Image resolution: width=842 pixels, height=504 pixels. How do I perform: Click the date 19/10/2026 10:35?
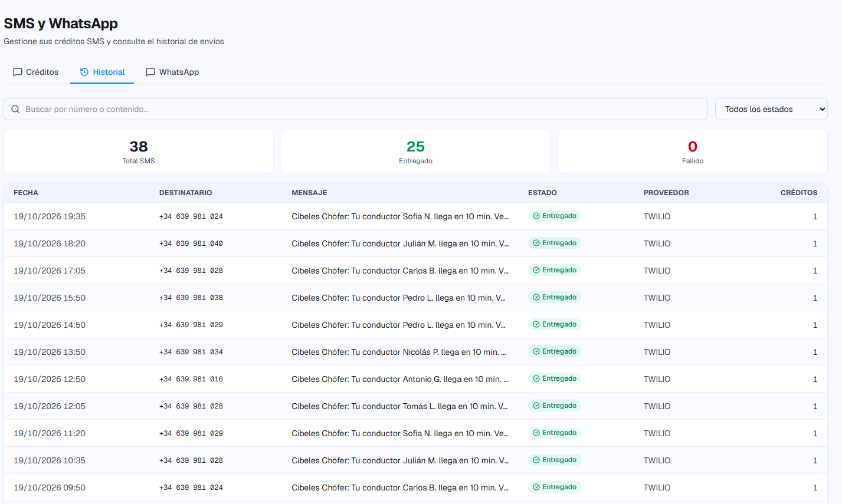(x=50, y=460)
